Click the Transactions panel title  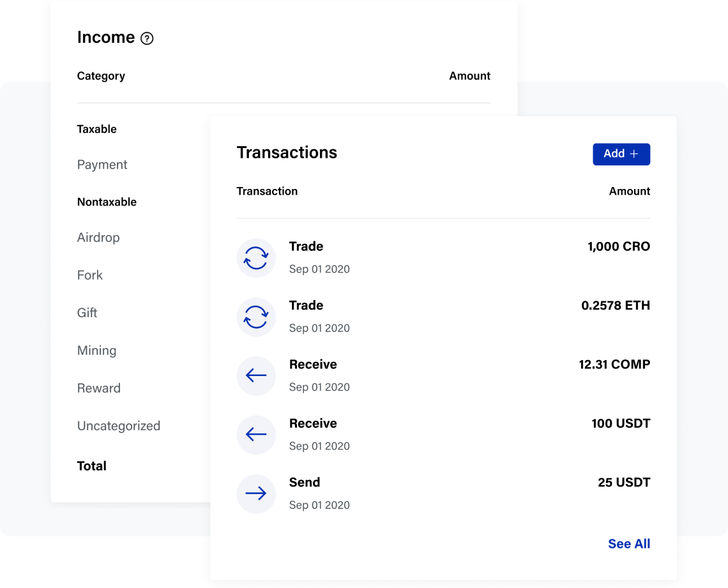287,153
